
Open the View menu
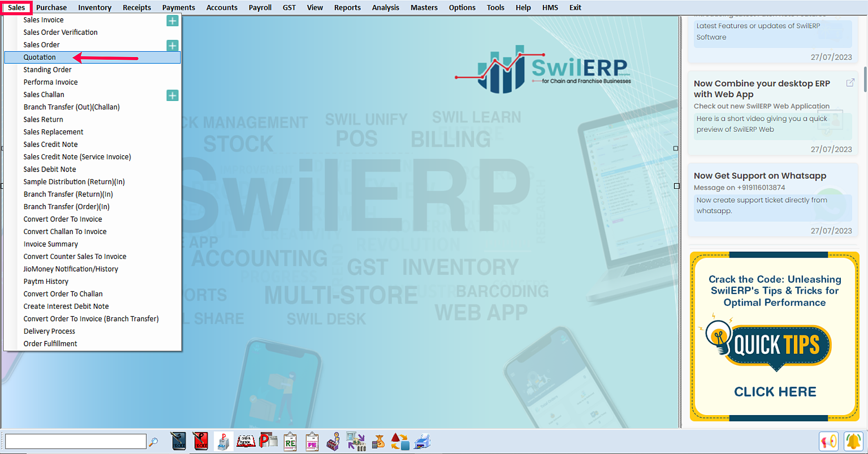pyautogui.click(x=315, y=8)
